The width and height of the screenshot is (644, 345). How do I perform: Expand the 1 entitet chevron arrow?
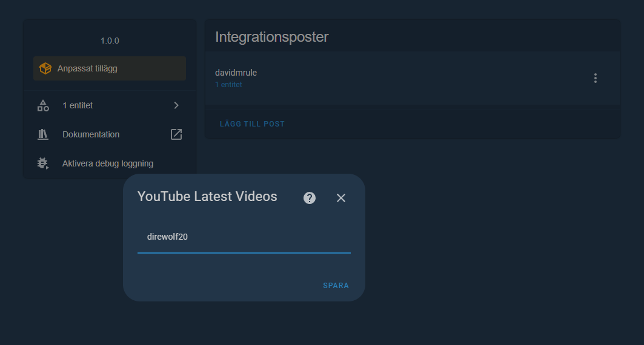click(x=176, y=105)
